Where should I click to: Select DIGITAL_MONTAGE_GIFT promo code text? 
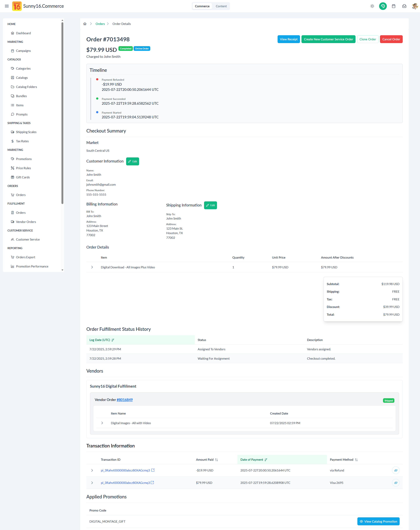(x=107, y=521)
